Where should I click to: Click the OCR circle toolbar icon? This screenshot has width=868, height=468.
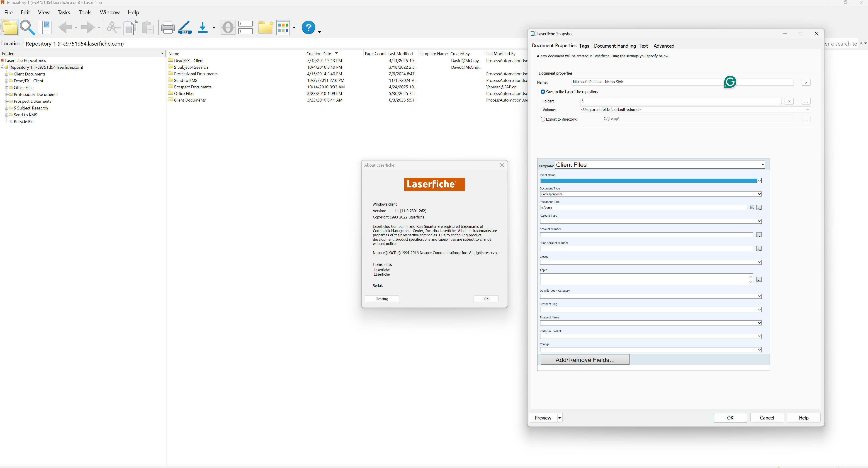(228, 27)
